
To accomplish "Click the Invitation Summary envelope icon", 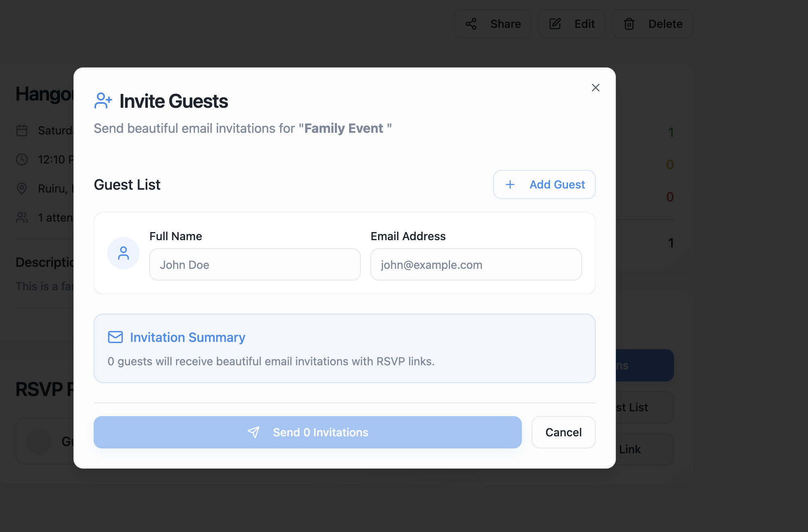I will (115, 337).
